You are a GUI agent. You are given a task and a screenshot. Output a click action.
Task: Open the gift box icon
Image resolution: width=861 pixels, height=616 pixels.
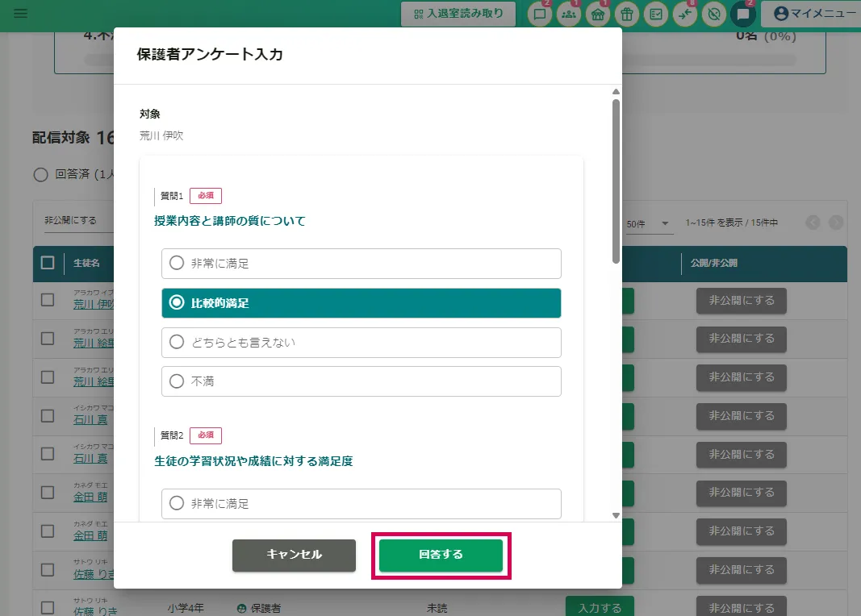pyautogui.click(x=626, y=14)
